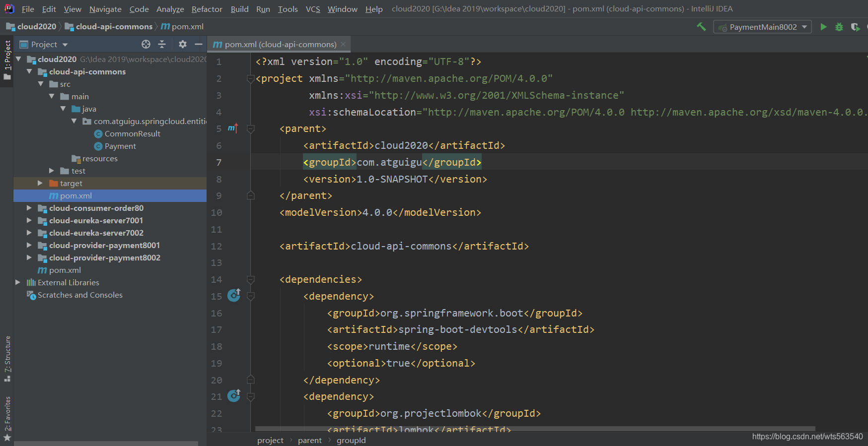Image resolution: width=868 pixels, height=446 pixels.
Task: Open the File menu
Action: coord(28,9)
